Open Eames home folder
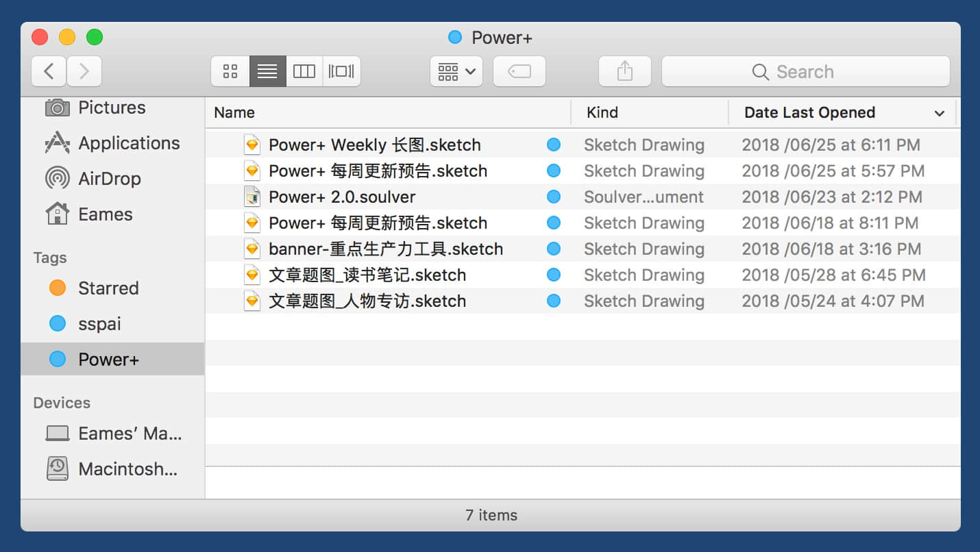Image resolution: width=980 pixels, height=552 pixels. (x=105, y=214)
